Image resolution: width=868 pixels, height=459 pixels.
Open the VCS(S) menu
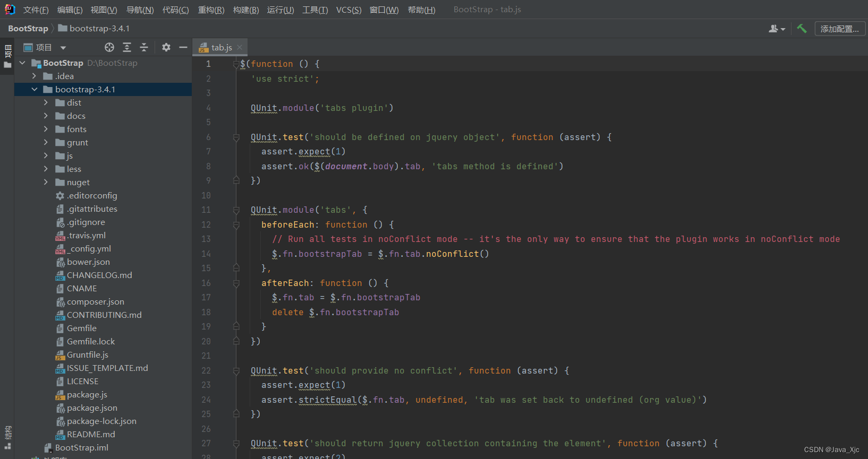click(x=348, y=10)
